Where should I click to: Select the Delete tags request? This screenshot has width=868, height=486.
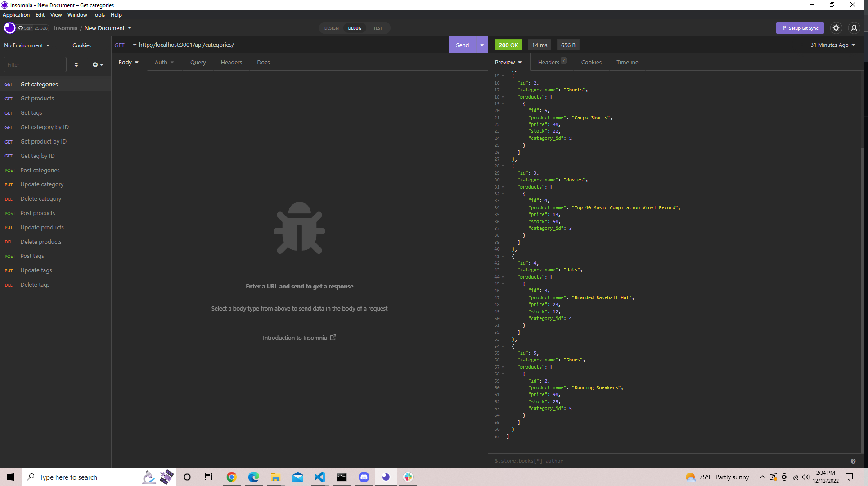[x=55, y=284]
